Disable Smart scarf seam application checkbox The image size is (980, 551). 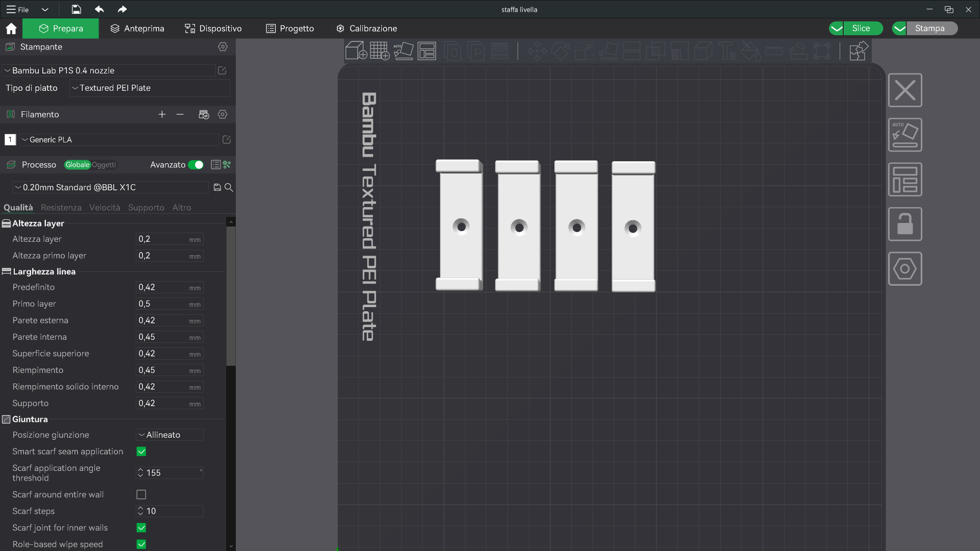tap(141, 452)
